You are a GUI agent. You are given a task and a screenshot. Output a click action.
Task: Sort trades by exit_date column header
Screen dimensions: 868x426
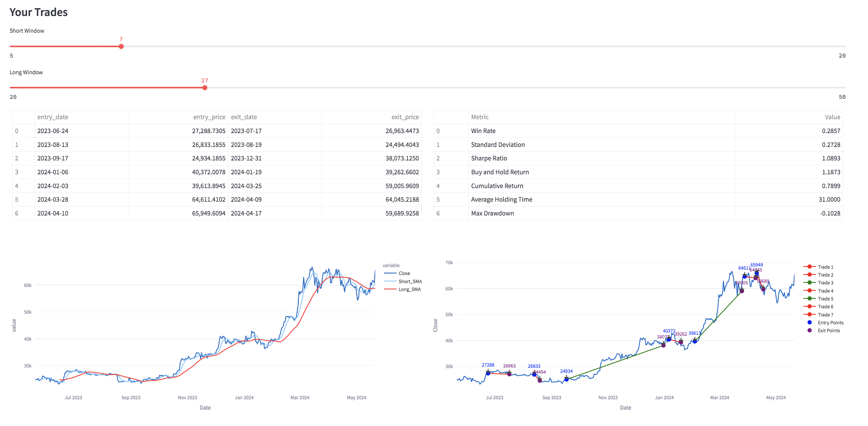pos(275,117)
